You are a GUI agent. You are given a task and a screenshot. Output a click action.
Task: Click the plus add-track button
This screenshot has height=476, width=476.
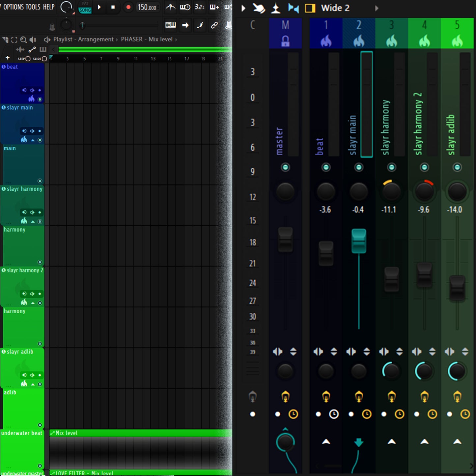[8, 58]
